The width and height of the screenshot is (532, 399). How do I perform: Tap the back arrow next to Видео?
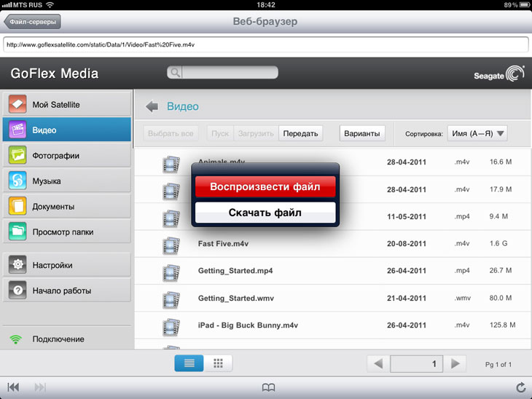click(x=152, y=106)
